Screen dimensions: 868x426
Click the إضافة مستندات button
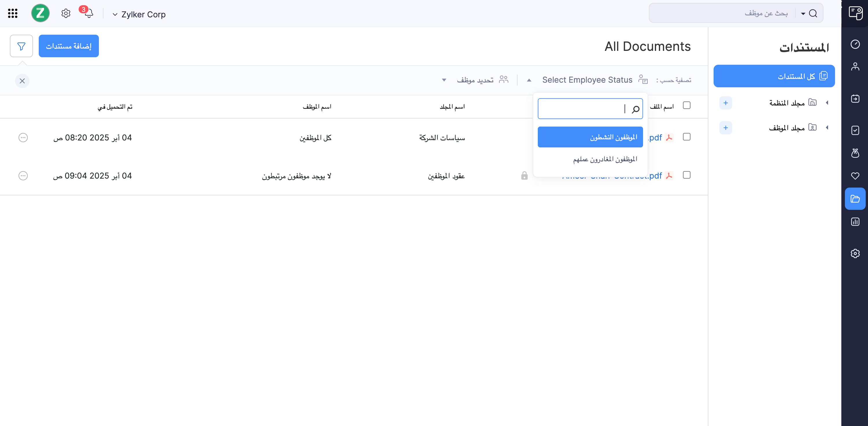tap(69, 46)
